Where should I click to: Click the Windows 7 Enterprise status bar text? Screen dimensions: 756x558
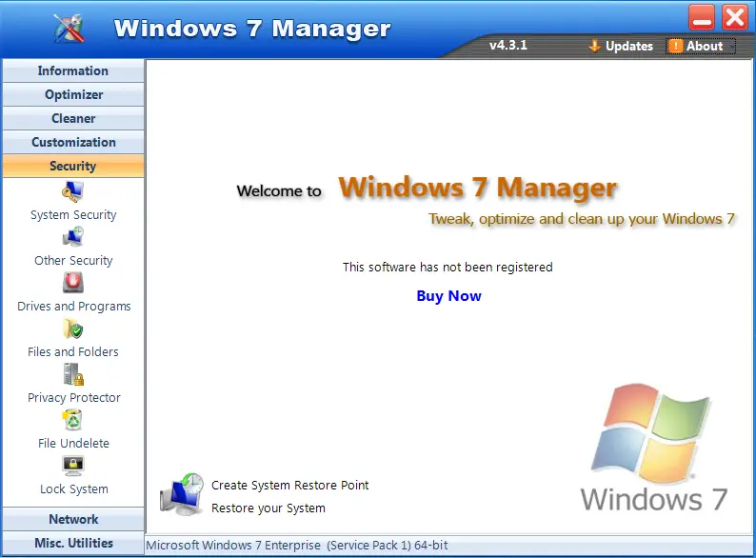click(296, 546)
